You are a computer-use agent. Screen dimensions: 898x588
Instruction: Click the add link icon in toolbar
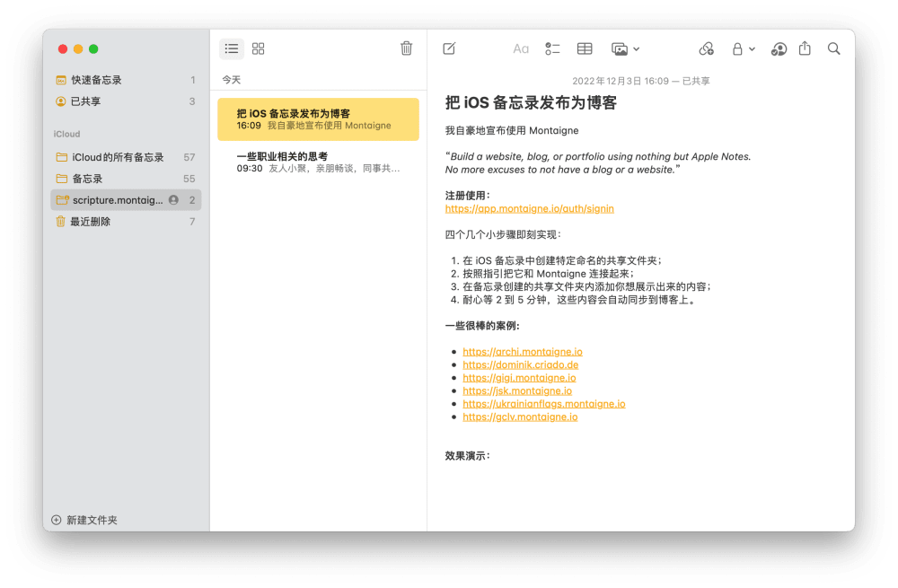pyautogui.click(x=706, y=48)
